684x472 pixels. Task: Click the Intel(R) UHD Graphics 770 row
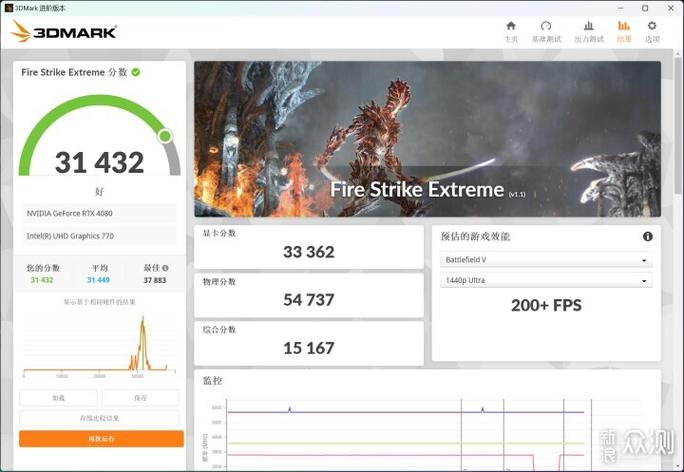tap(99, 236)
